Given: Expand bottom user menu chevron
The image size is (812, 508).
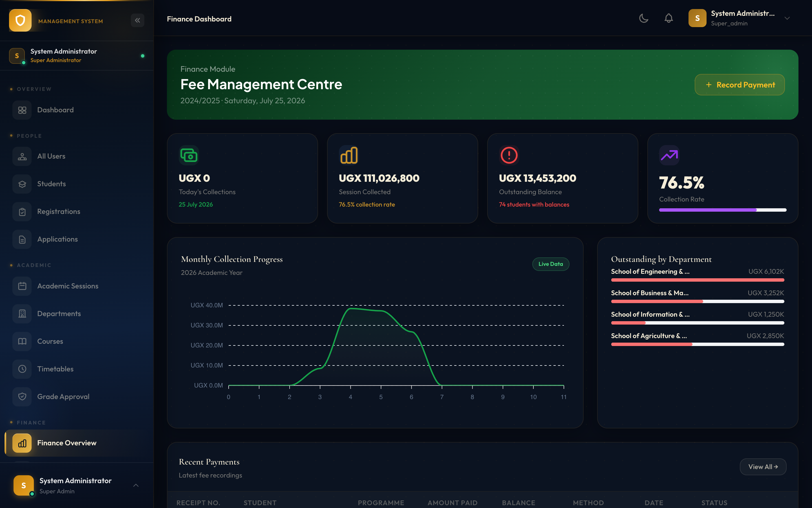Looking at the screenshot, I should pyautogui.click(x=136, y=485).
